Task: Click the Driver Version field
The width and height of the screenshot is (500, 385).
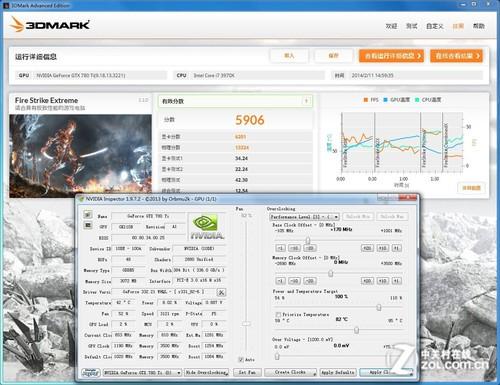Action: 163,292
